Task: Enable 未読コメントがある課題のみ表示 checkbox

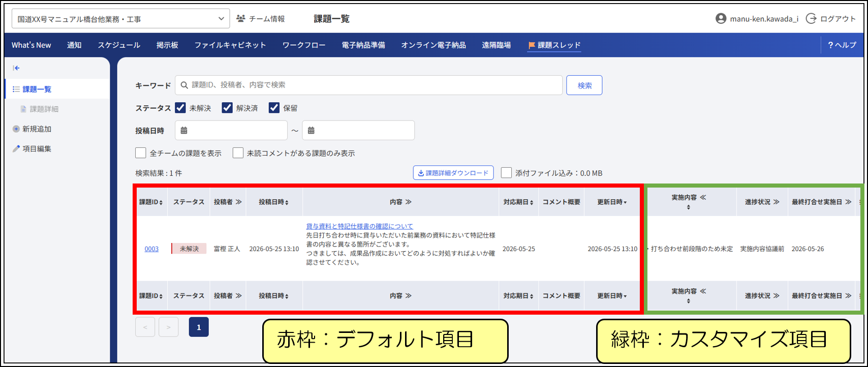Action: point(238,153)
